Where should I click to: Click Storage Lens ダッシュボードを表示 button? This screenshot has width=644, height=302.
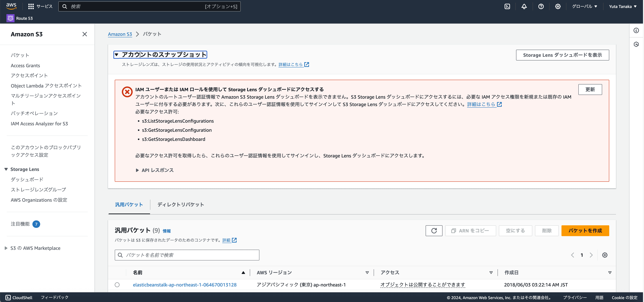(562, 55)
